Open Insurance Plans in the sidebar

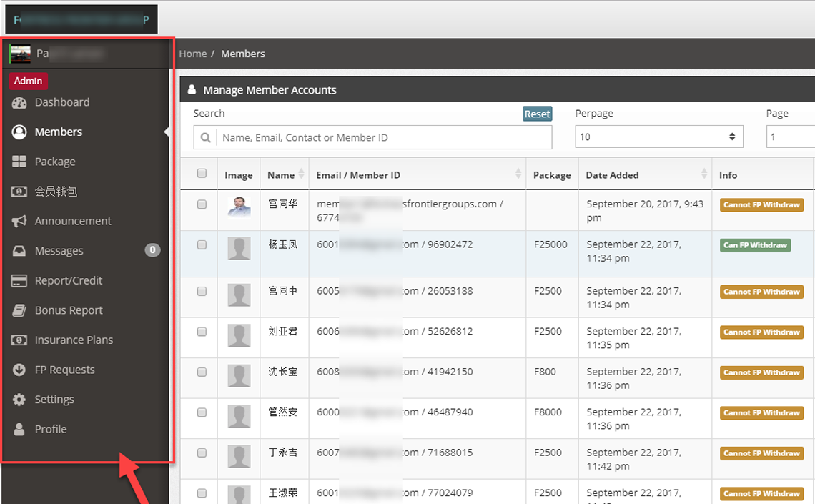[x=74, y=340]
